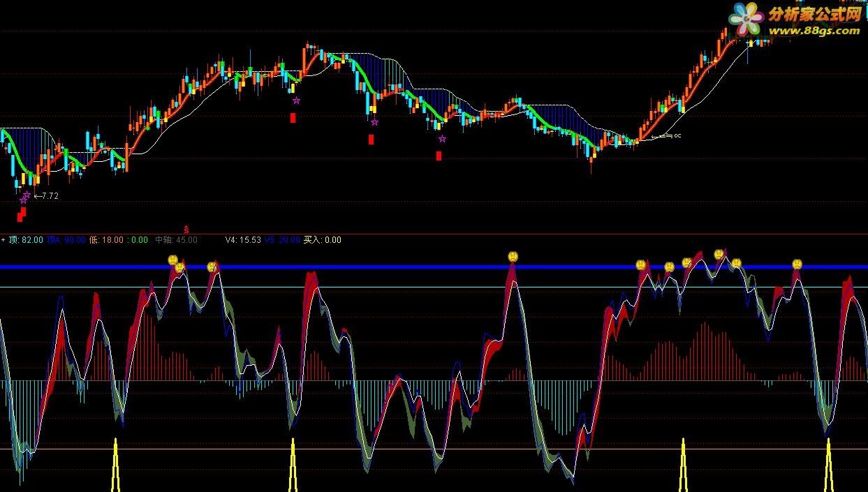868x492 pixels.
Task: Click the lowest purple star marker beside the 7.72 label
Action: pos(22,200)
